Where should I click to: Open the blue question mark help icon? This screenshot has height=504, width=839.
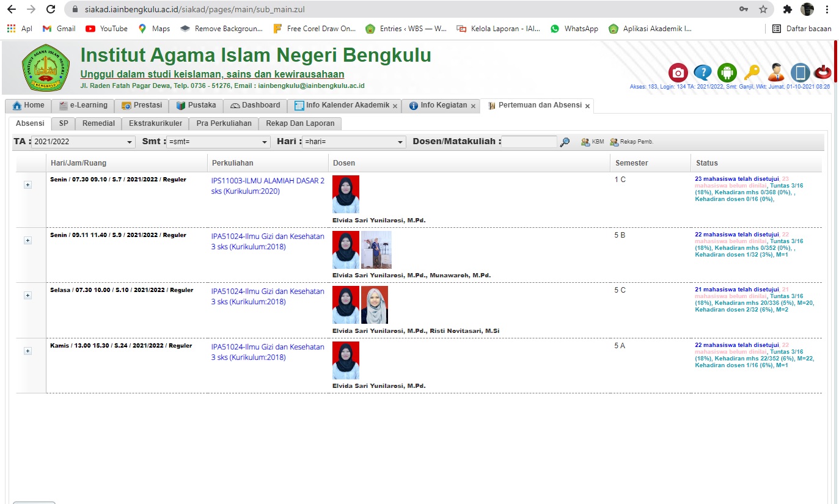click(703, 73)
